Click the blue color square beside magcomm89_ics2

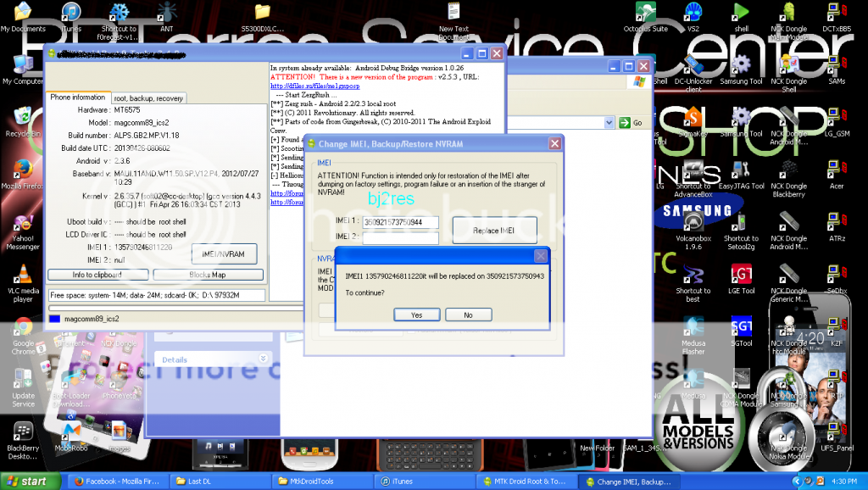55,319
